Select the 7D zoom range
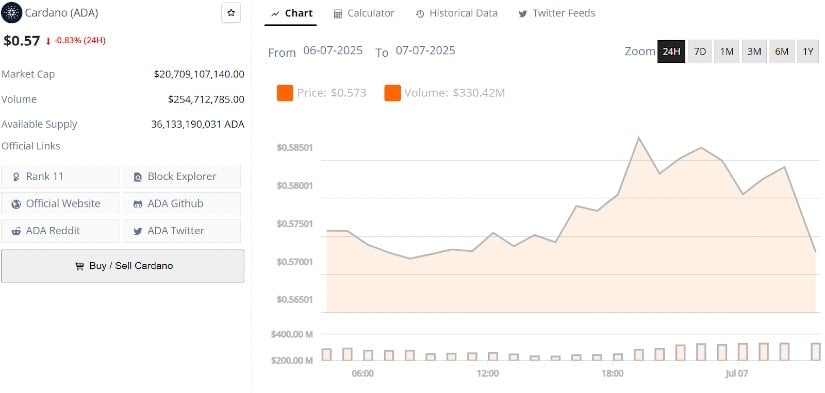 [700, 52]
